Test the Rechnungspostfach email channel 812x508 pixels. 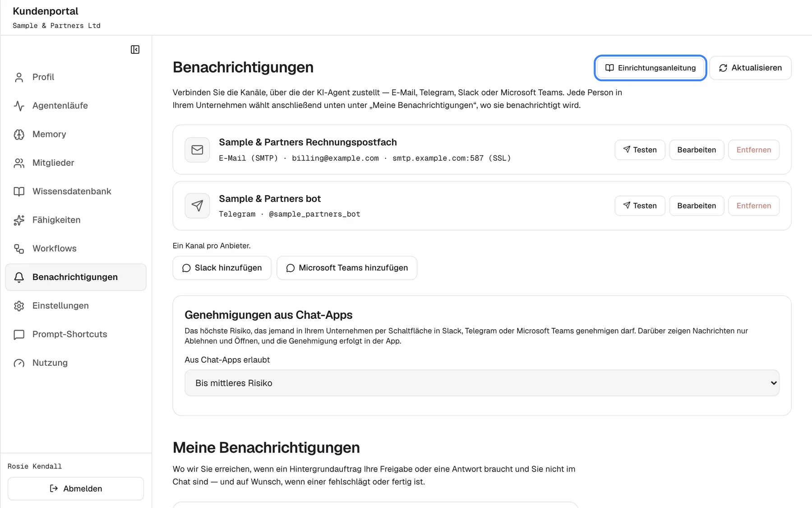tap(640, 150)
